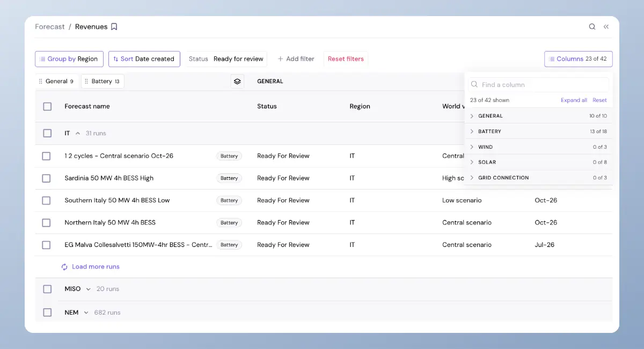644x349 pixels.
Task: Select the EG Malva Collesalvetti row checkbox
Action: click(x=46, y=245)
